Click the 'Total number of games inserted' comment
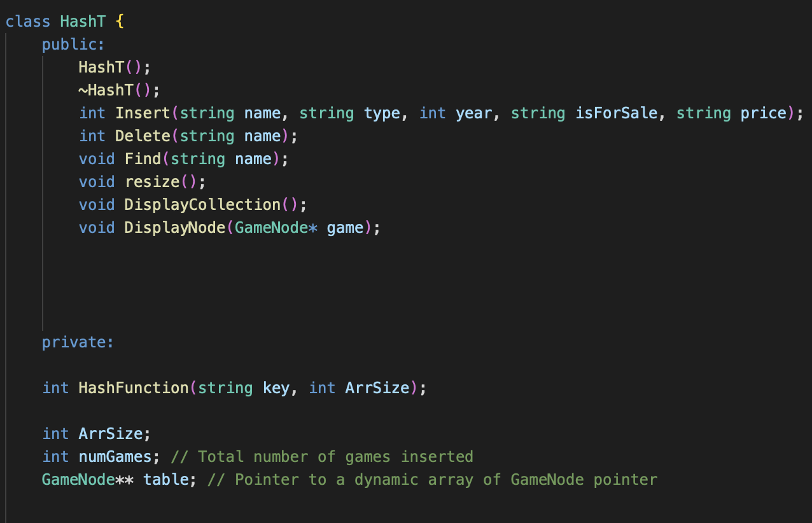Screen dimensions: 812x523 pos(335,457)
